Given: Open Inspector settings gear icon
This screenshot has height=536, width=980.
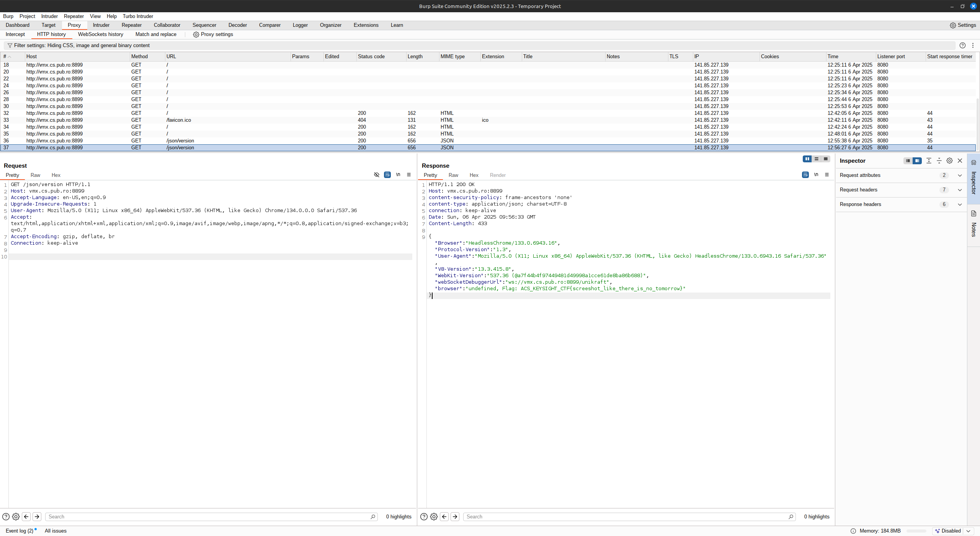Looking at the screenshot, I should (x=949, y=161).
